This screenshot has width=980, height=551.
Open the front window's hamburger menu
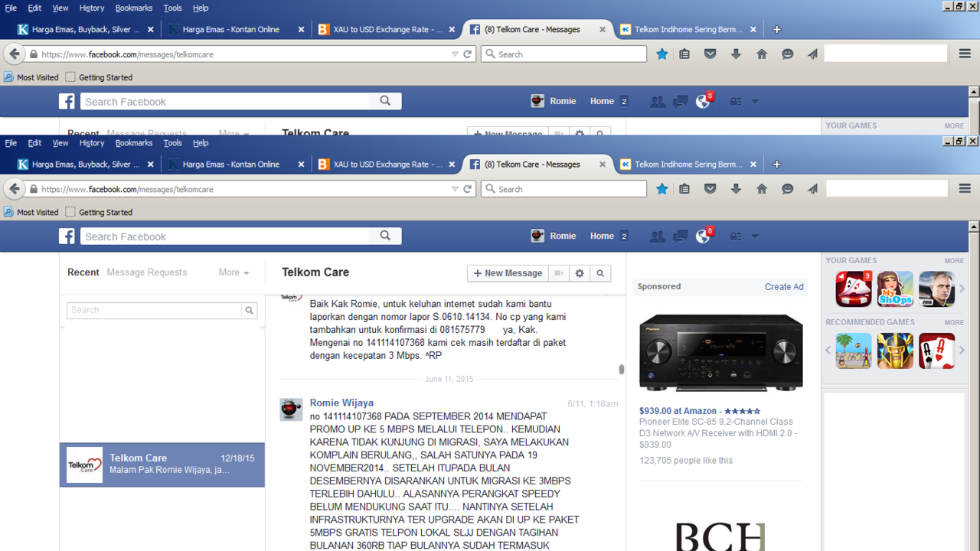[x=965, y=189]
